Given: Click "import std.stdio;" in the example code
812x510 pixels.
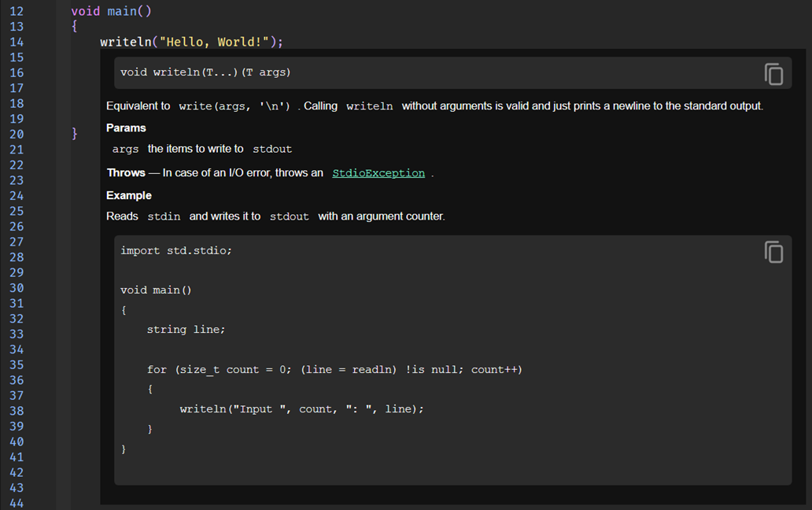Looking at the screenshot, I should 176,250.
